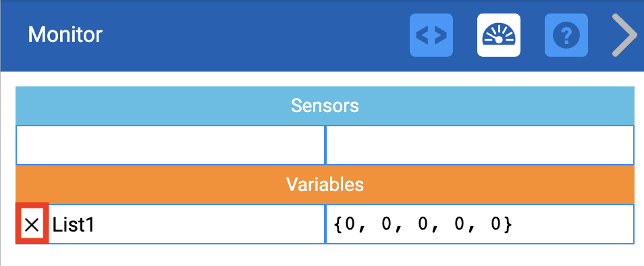
Task: Click the divider between List1 name and value
Action: tap(325, 224)
